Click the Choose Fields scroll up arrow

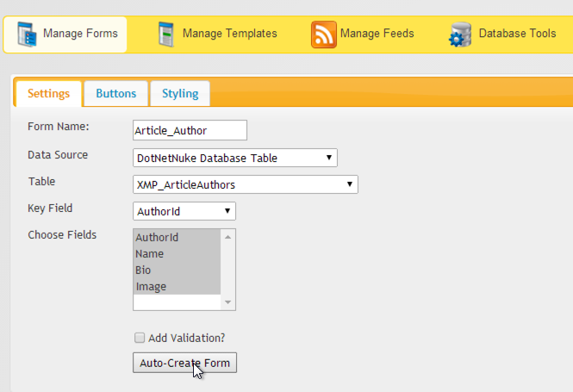(x=228, y=237)
